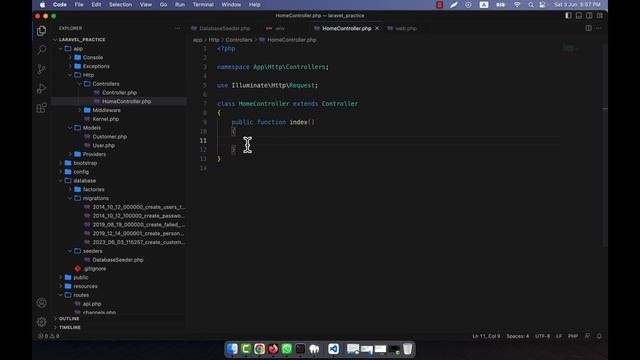This screenshot has width=640, height=360.
Task: Open .gitignore under database folder
Action: (95, 269)
